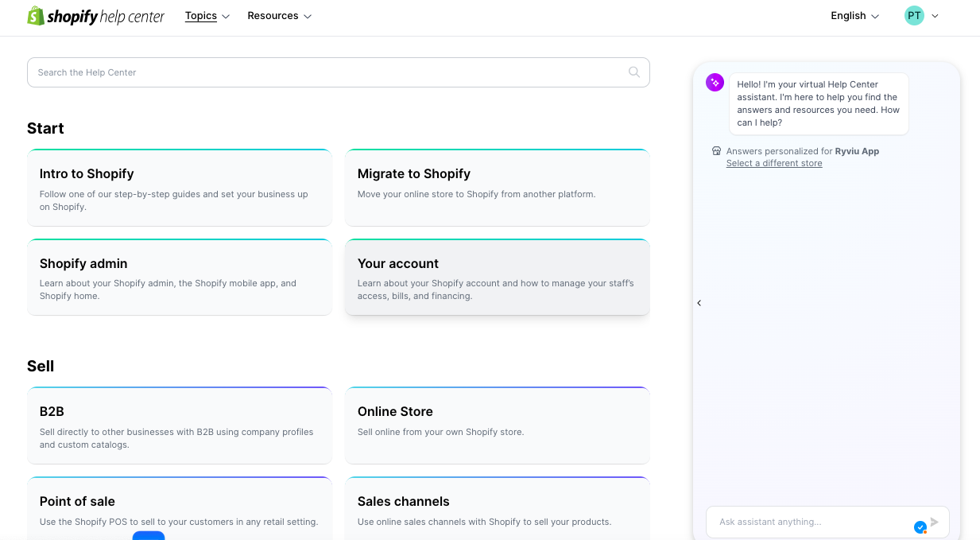Open the B2B card
Screen dimensions: 980x540
click(x=180, y=425)
